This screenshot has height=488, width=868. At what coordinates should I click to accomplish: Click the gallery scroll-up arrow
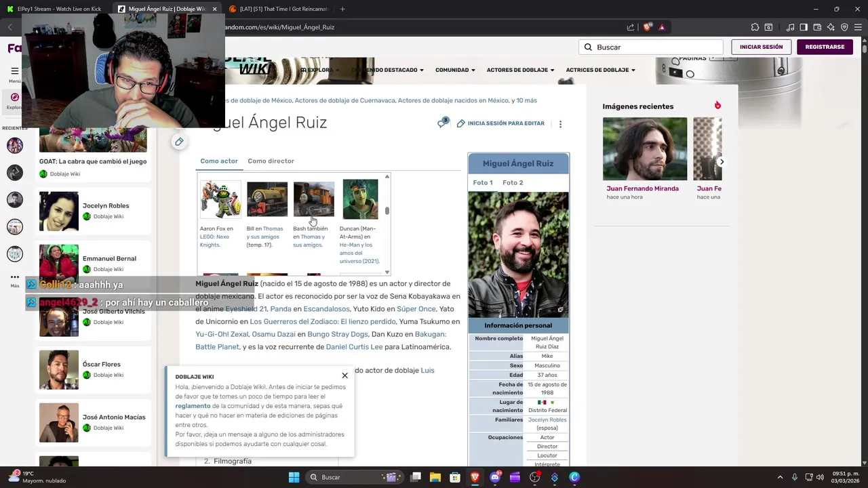click(x=387, y=177)
